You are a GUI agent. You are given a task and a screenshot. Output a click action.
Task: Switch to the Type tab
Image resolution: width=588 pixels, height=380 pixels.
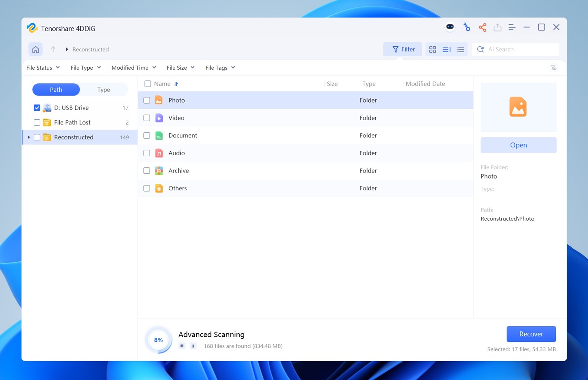click(x=104, y=90)
